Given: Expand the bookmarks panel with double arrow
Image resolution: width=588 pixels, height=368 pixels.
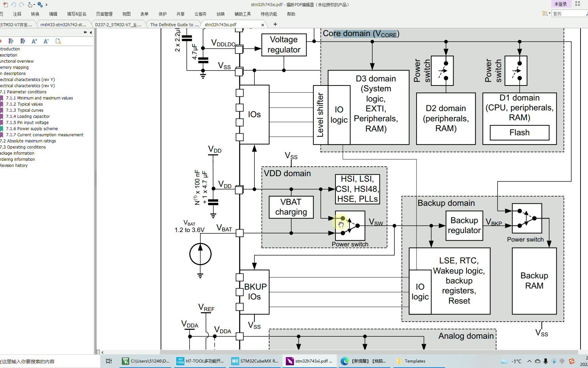Looking at the screenshot, I should [85, 32].
